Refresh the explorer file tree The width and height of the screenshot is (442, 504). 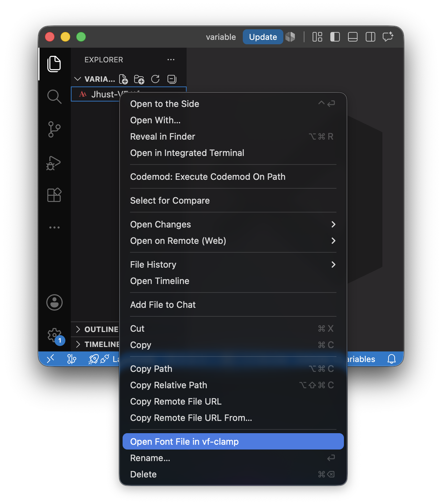(155, 79)
